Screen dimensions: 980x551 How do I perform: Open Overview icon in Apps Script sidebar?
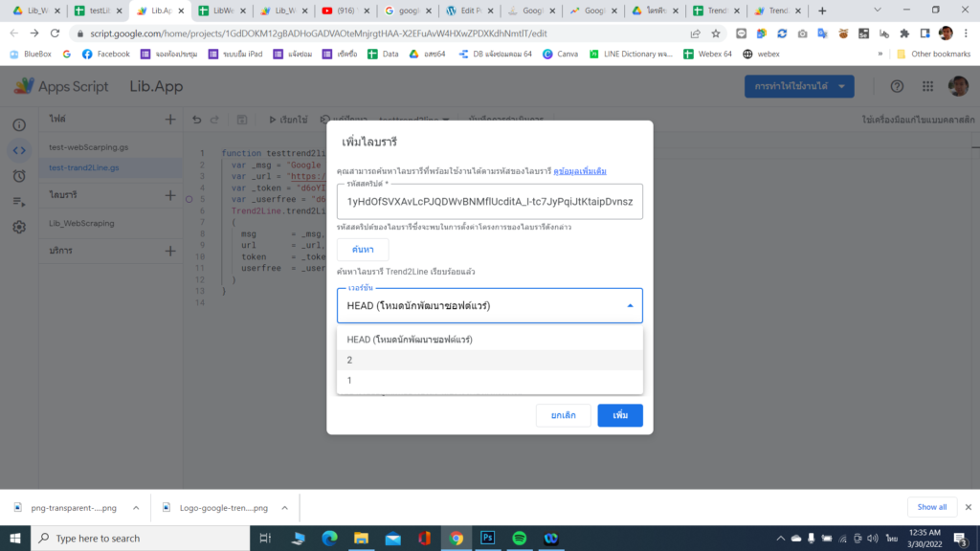point(19,125)
